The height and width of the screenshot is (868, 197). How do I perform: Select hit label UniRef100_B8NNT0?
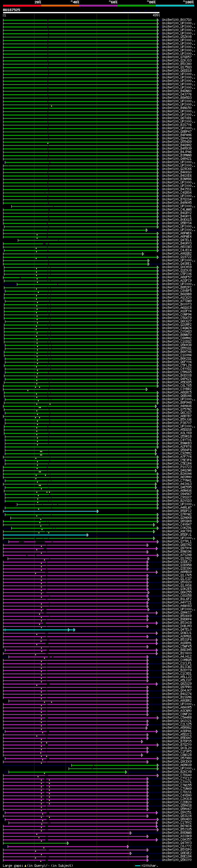(177, 335)
